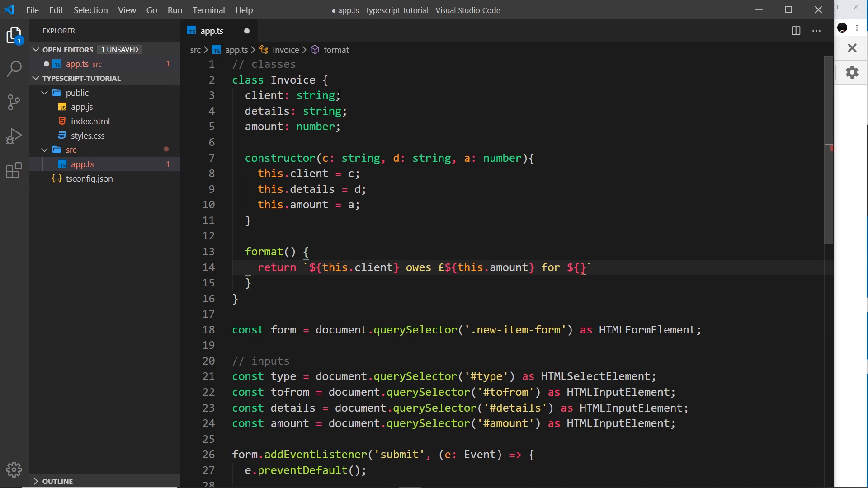Viewport: 868px width, 488px height.
Task: Click the TypeScript icon on app.ts tab
Action: tap(192, 31)
